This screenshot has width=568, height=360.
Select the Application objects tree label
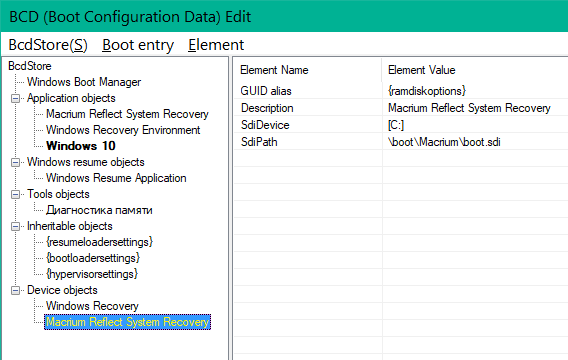(71, 98)
